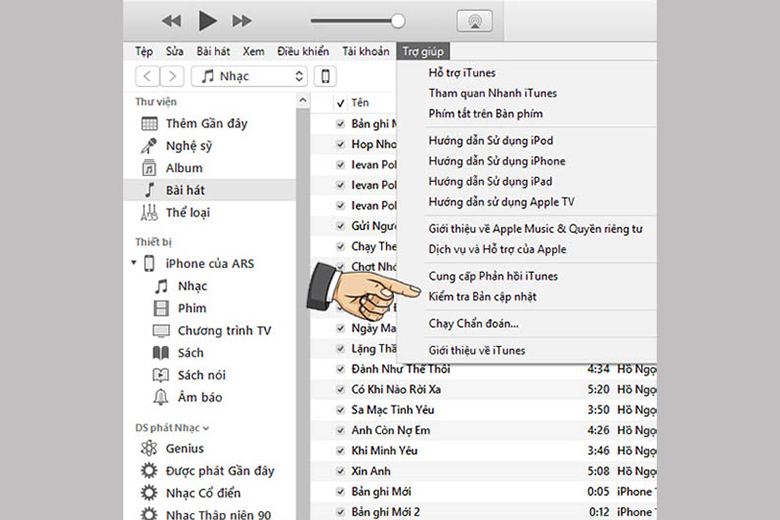Open the Tài khoản menu
The width and height of the screenshot is (780, 520).
[x=366, y=51]
